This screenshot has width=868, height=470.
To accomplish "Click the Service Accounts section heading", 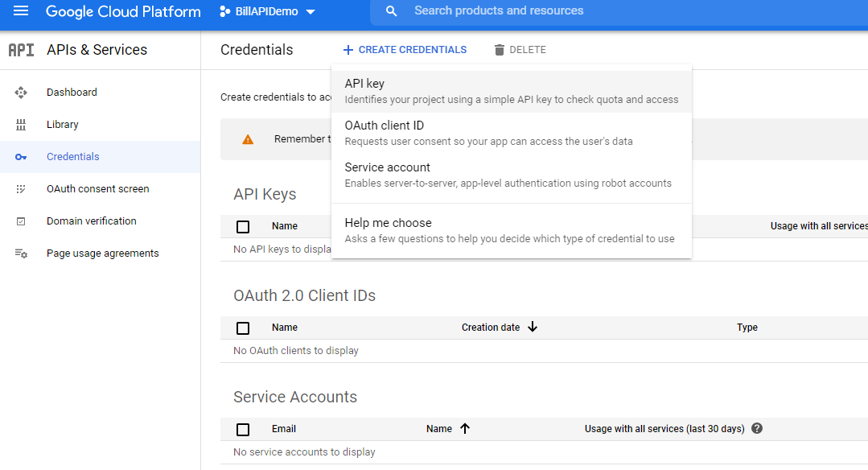I will [x=295, y=397].
